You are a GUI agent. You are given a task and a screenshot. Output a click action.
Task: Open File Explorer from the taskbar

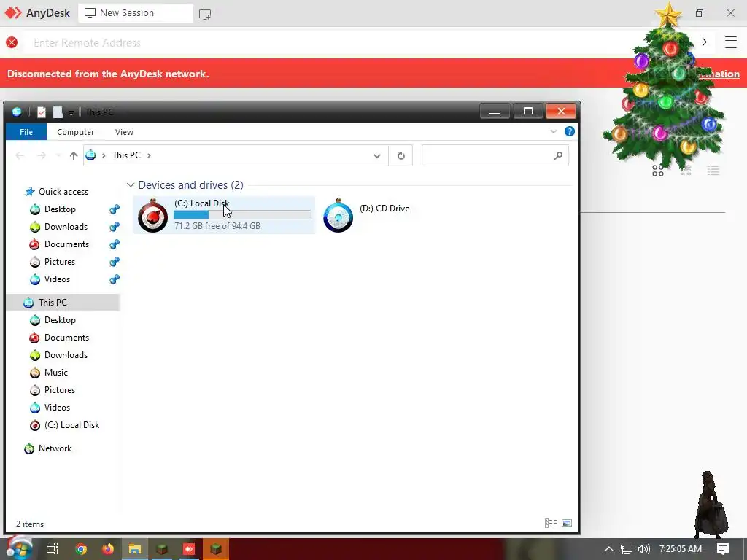pos(135,549)
